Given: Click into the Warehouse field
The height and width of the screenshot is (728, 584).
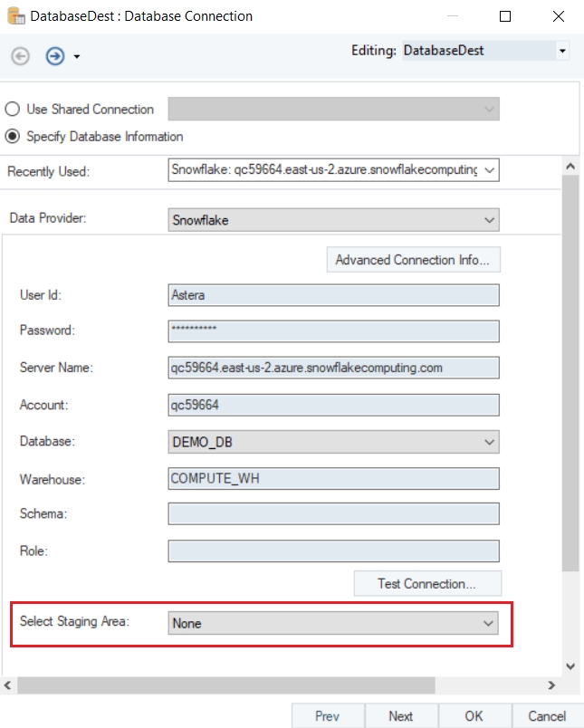Looking at the screenshot, I should coord(334,479).
